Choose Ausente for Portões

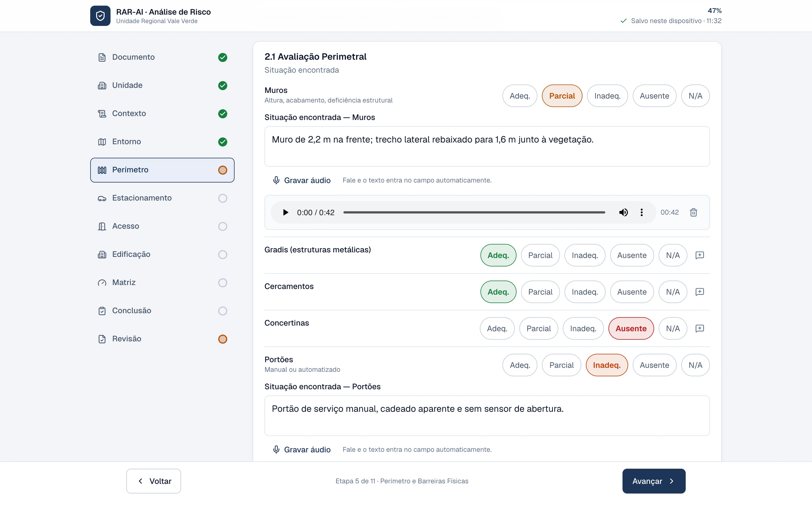click(654, 365)
